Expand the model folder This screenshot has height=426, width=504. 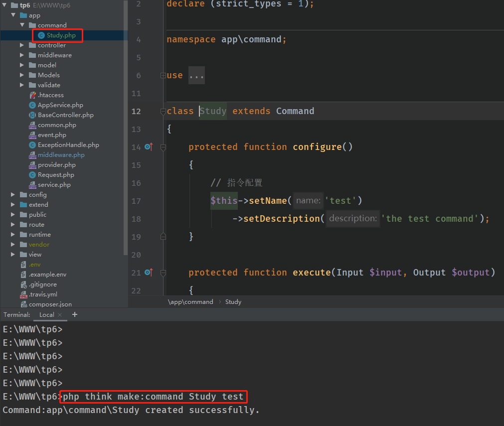[x=22, y=65]
